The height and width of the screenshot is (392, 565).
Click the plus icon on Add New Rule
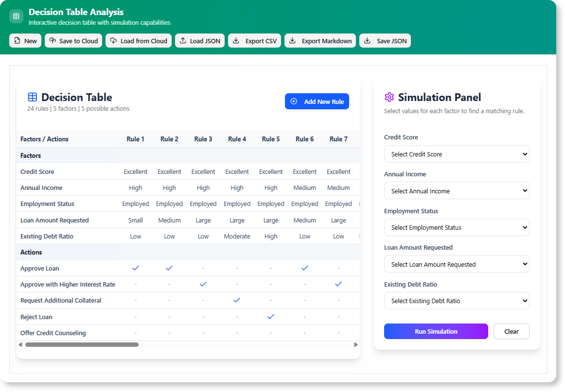[293, 101]
